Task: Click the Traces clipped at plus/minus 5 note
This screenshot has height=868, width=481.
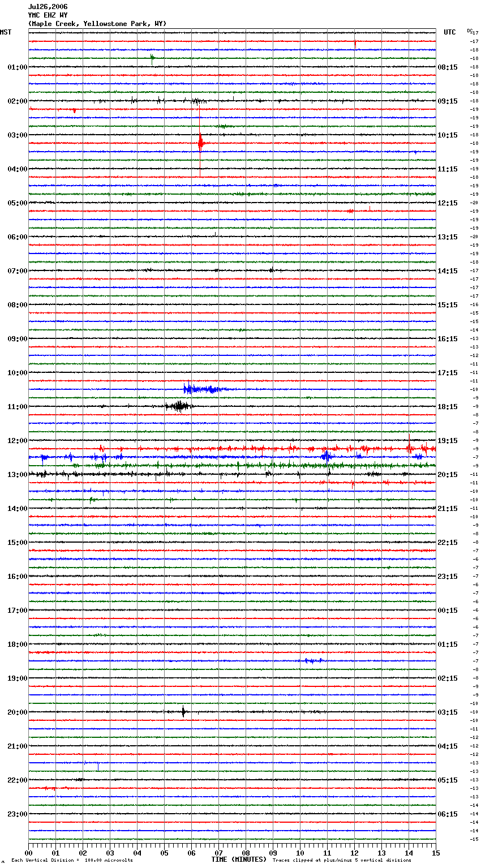Action: point(342,860)
